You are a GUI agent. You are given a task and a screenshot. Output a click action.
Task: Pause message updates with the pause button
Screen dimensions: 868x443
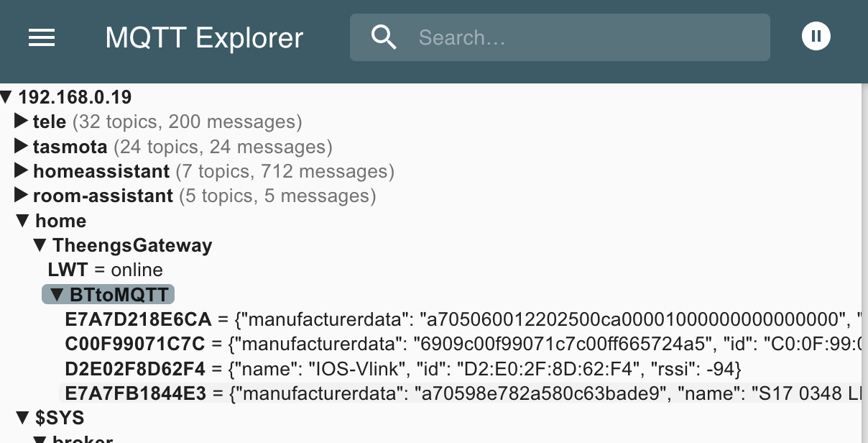point(816,36)
